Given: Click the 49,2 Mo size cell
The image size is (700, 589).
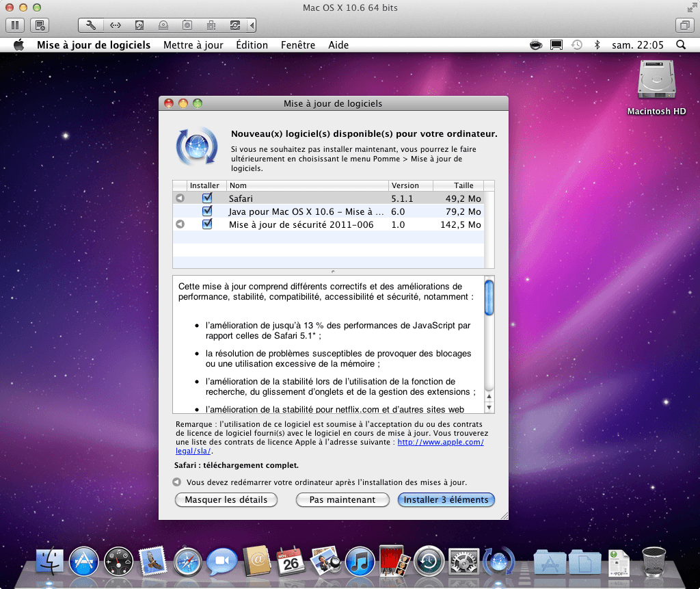Looking at the screenshot, I should click(463, 198).
